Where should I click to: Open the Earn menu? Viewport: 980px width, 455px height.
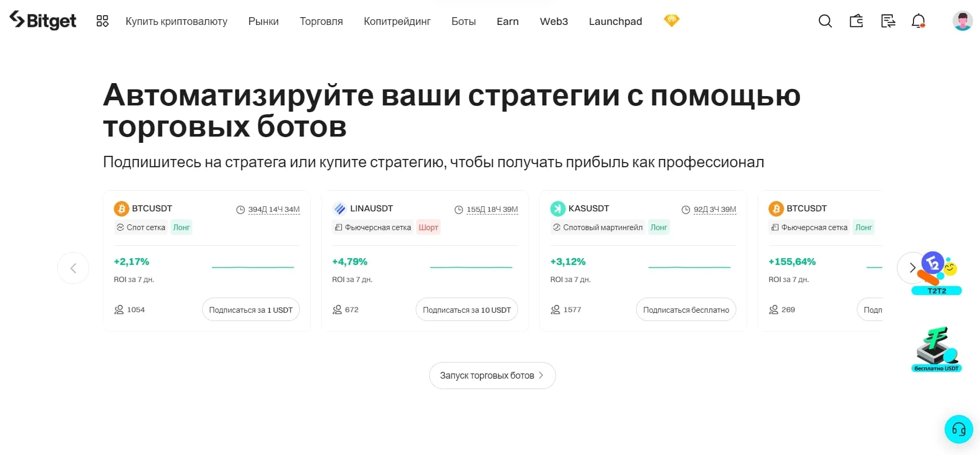(x=508, y=21)
